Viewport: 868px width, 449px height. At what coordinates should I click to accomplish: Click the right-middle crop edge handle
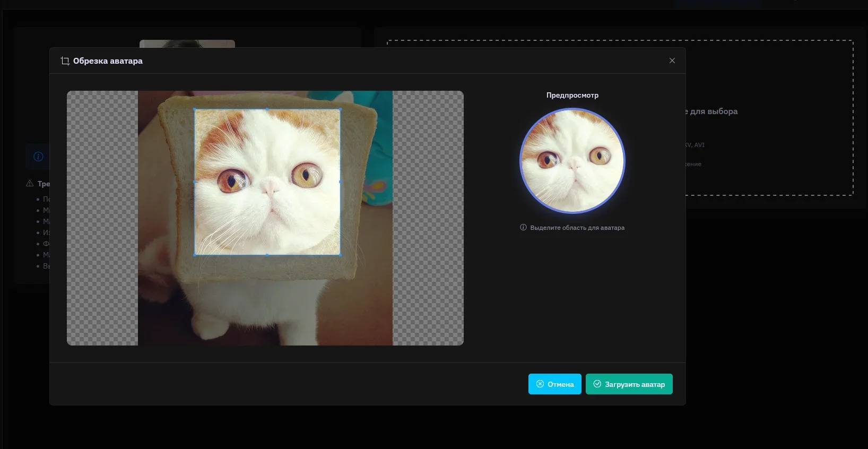[340, 182]
